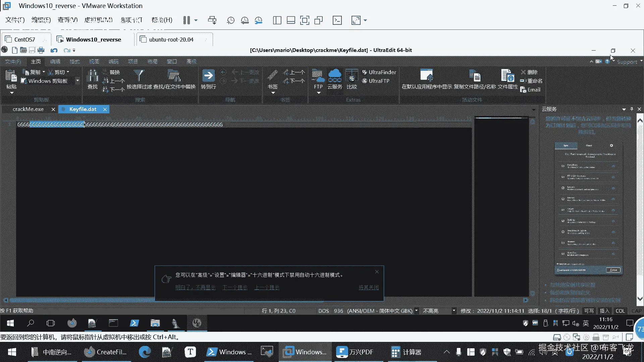Launch UltraFinder from the ribbon
This screenshot has height=362, width=644.
pyautogui.click(x=379, y=72)
